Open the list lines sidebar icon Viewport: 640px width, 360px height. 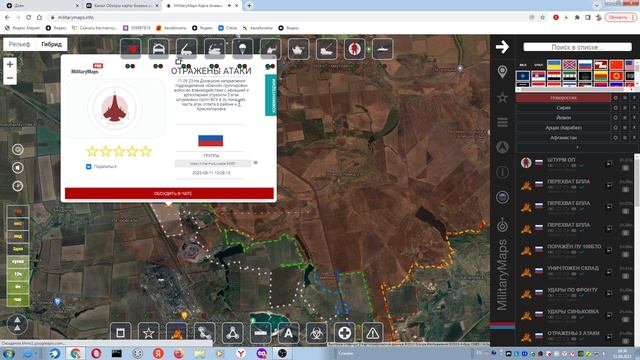pos(502,122)
